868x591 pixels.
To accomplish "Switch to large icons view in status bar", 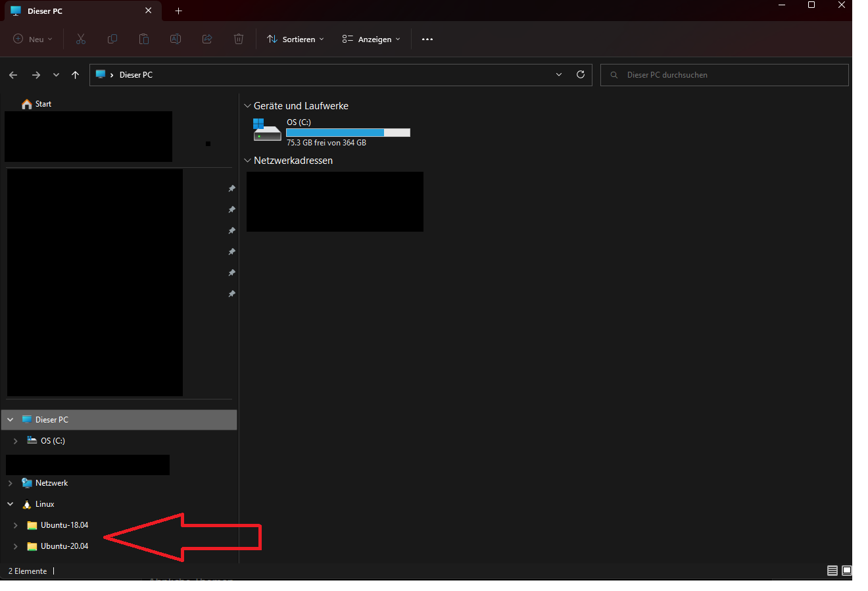I will (847, 571).
